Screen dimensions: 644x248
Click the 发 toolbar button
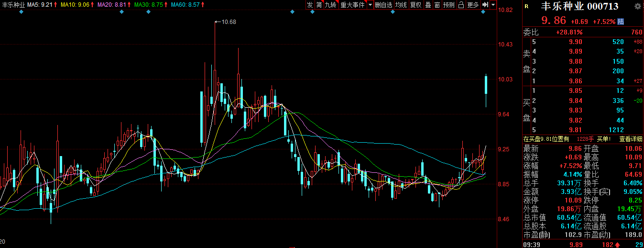point(310,5)
